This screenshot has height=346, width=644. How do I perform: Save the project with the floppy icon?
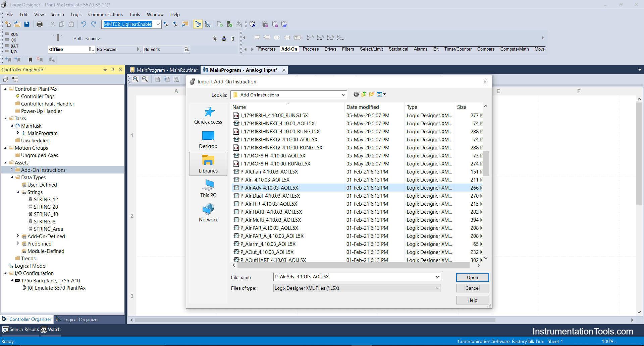coord(27,24)
